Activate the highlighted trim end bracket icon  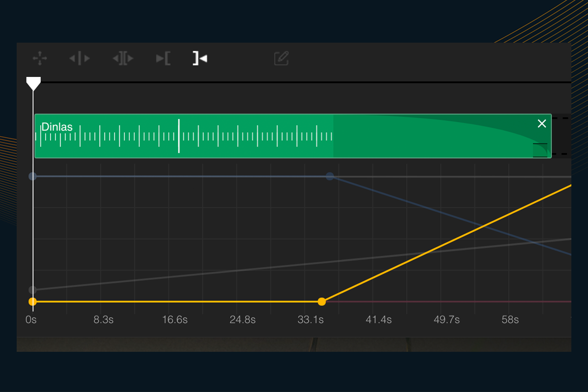pyautogui.click(x=199, y=59)
